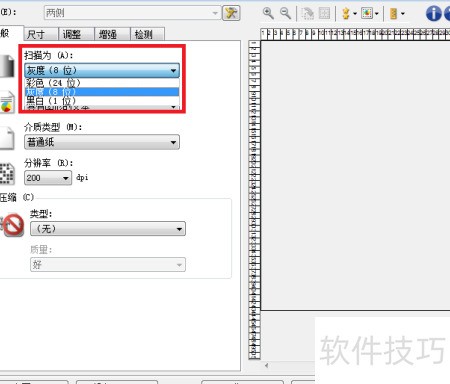Click the grayscale gradient page icon
The height and width of the screenshot is (384, 450).
[7, 66]
